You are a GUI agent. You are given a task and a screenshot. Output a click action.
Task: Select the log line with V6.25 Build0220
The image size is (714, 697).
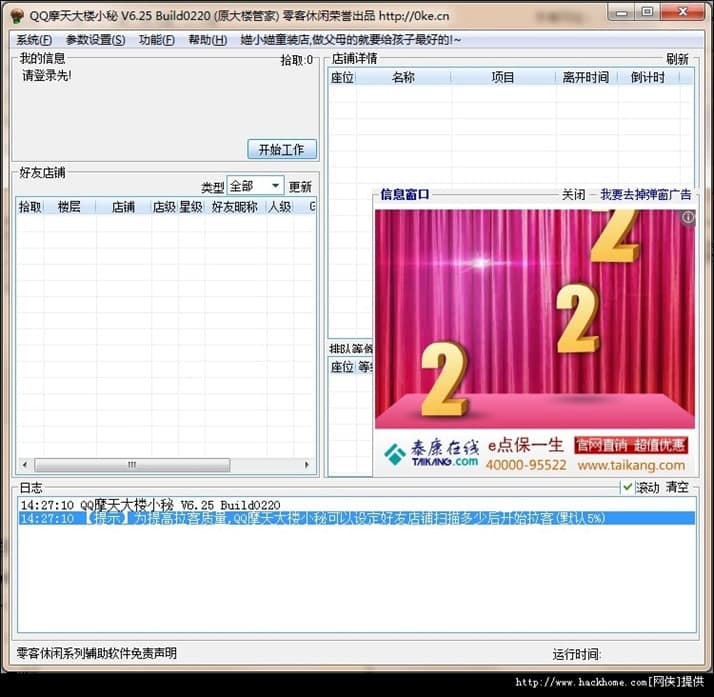[357, 505]
